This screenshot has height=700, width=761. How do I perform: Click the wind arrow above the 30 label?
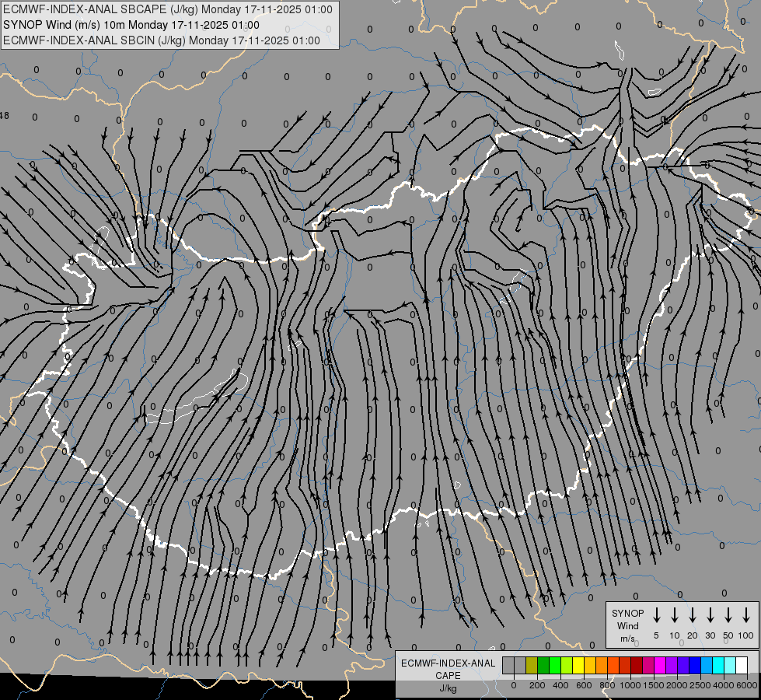click(710, 615)
